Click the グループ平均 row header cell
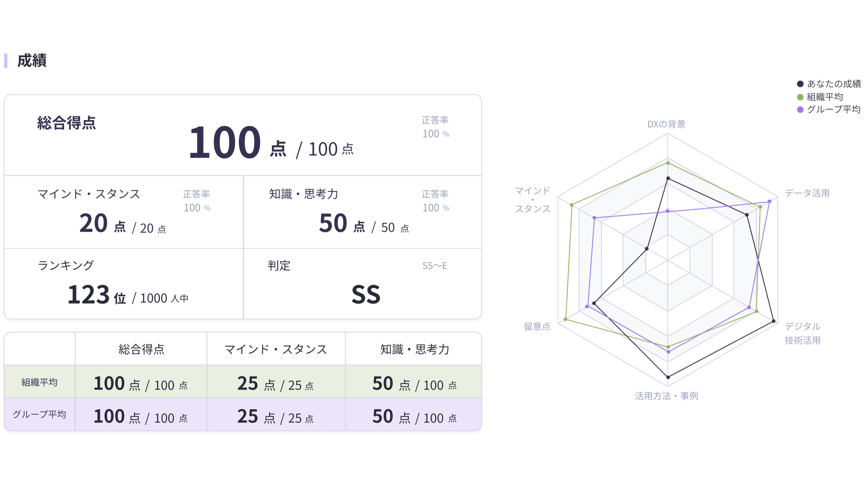 pos(39,415)
